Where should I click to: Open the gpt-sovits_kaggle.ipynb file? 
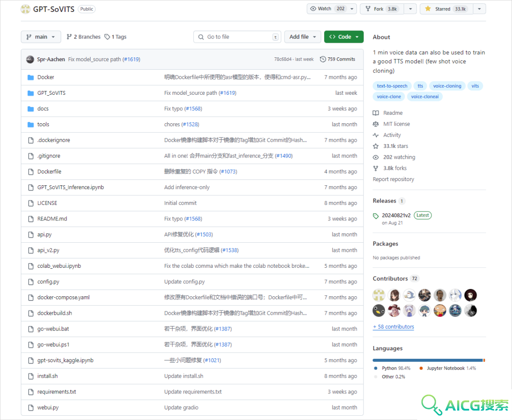coord(65,361)
